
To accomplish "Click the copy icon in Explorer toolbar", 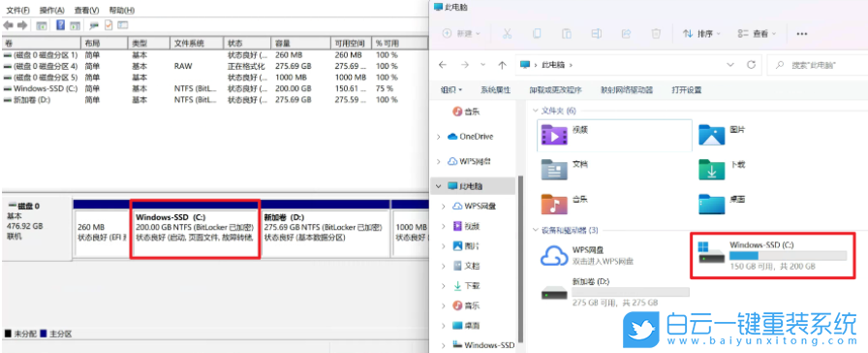I will coord(537,34).
